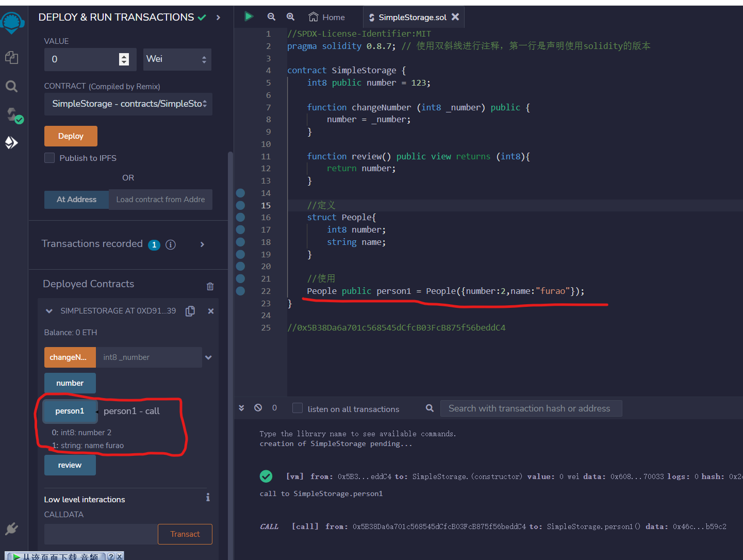The image size is (743, 560).
Task: Close the SimpleStorage.sol tab
Action: click(455, 17)
